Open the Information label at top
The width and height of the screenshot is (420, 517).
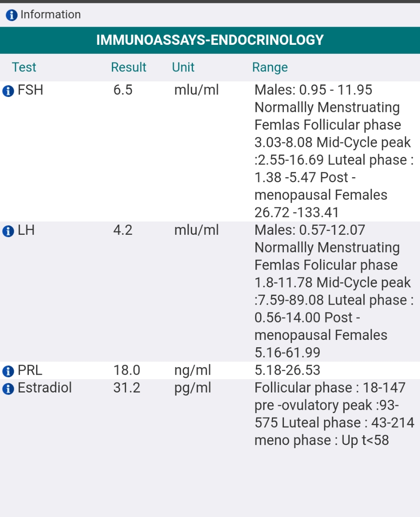(50, 15)
